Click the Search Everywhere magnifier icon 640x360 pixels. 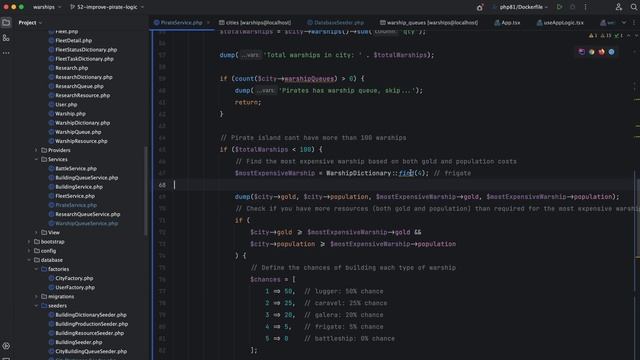[634, 7]
